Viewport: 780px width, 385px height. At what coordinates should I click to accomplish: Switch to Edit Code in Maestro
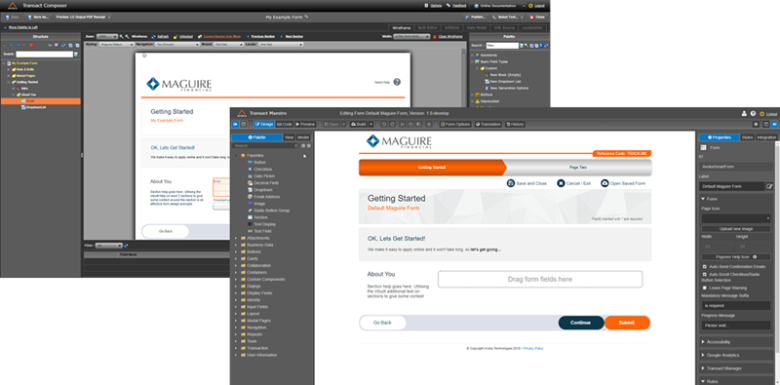(x=284, y=124)
